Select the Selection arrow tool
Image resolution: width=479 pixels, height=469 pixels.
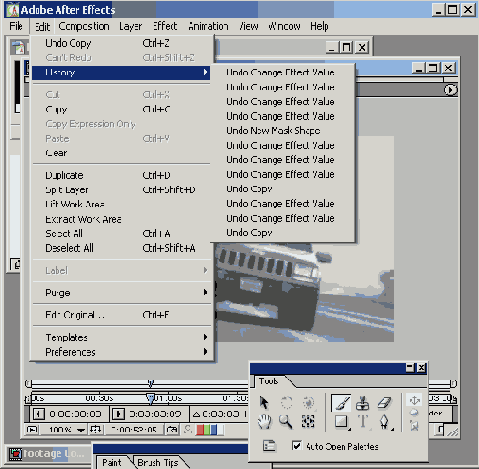pos(264,403)
